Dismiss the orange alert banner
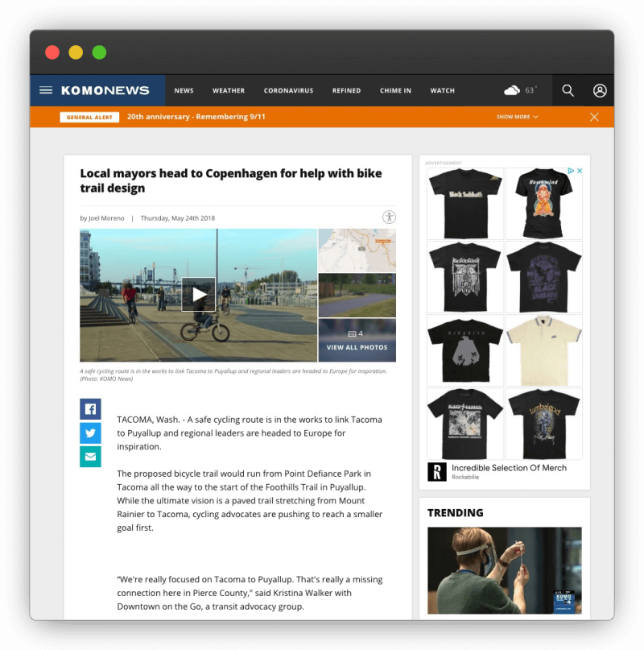644x650 pixels. [x=594, y=117]
